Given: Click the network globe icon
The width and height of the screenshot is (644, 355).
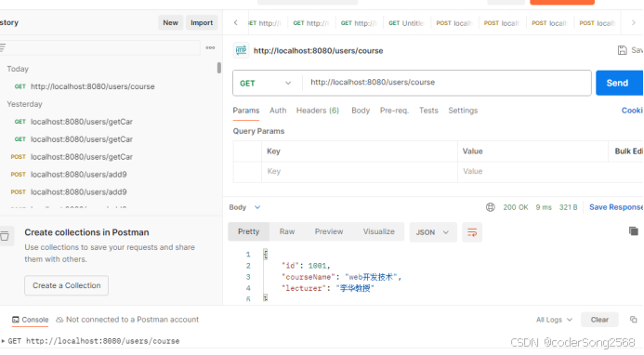Looking at the screenshot, I should tap(491, 207).
